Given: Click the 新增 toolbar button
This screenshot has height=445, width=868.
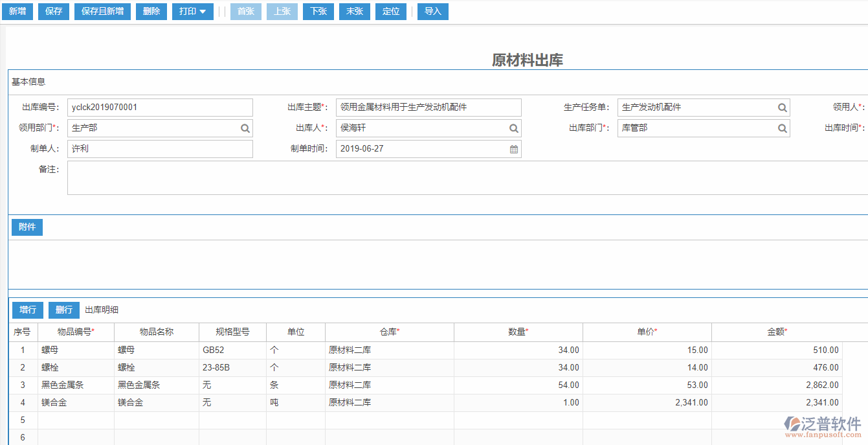Looking at the screenshot, I should (17, 12).
